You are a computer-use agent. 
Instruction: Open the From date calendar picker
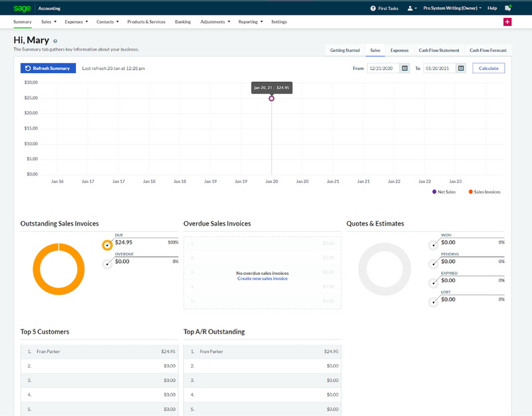click(x=404, y=69)
